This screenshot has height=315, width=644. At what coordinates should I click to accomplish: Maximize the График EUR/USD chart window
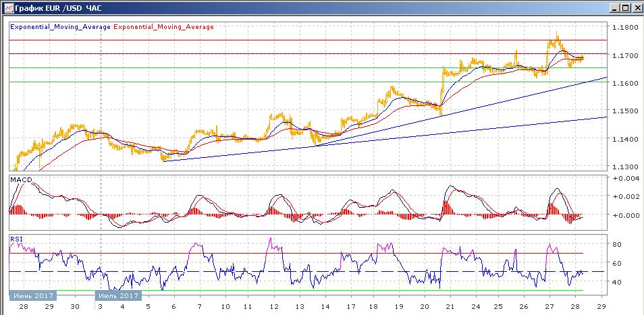point(624,8)
